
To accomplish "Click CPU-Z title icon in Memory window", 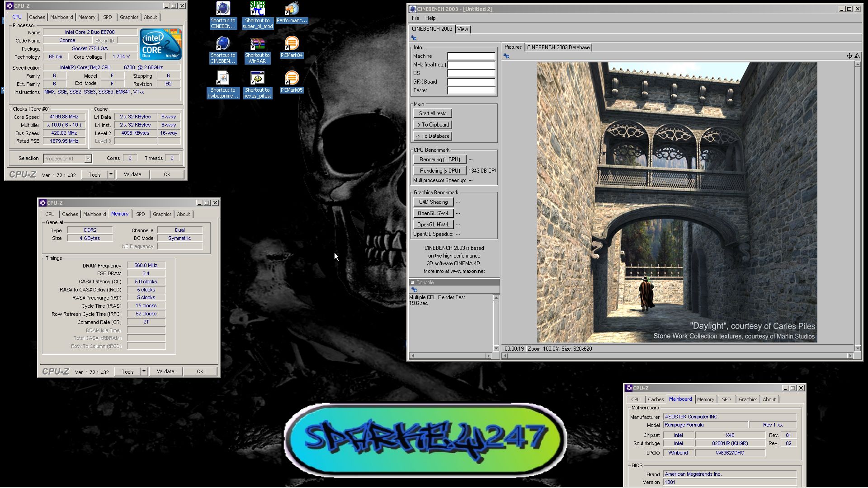I will (x=42, y=203).
